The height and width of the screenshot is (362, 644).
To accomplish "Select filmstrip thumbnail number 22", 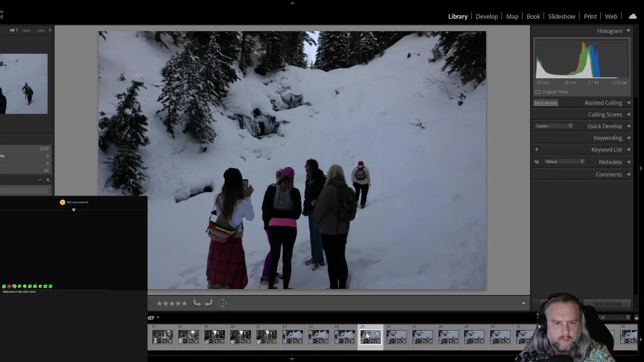I will pyautogui.click(x=292, y=337).
